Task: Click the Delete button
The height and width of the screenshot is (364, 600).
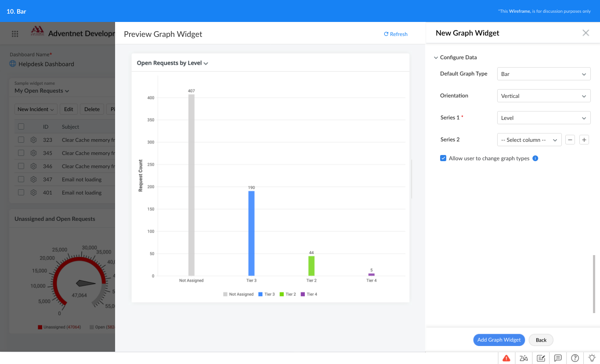Action: tap(92, 109)
